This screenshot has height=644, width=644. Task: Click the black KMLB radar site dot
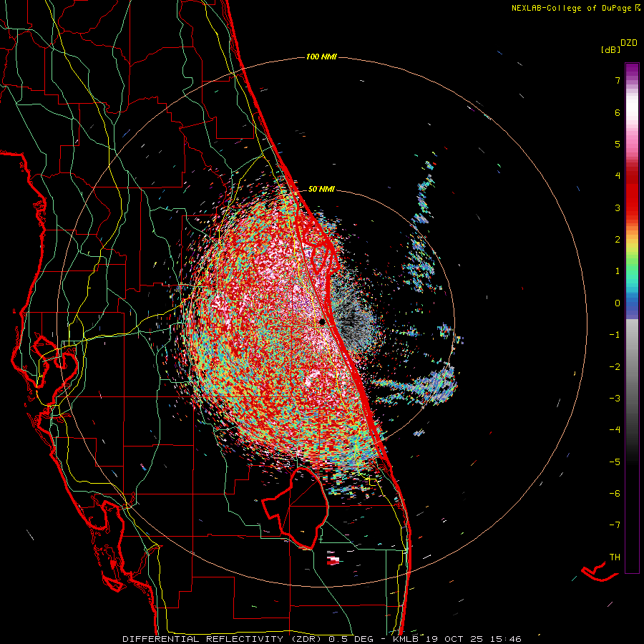[323, 322]
